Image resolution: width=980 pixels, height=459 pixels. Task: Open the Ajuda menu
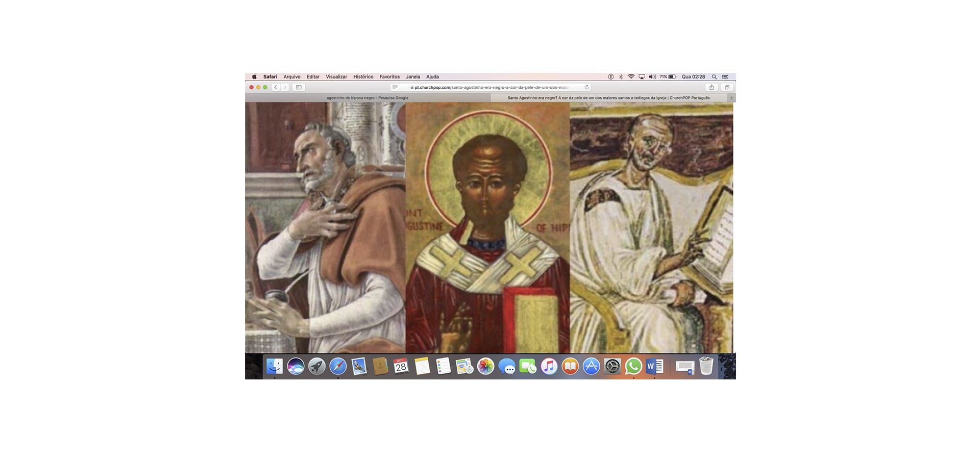click(432, 76)
